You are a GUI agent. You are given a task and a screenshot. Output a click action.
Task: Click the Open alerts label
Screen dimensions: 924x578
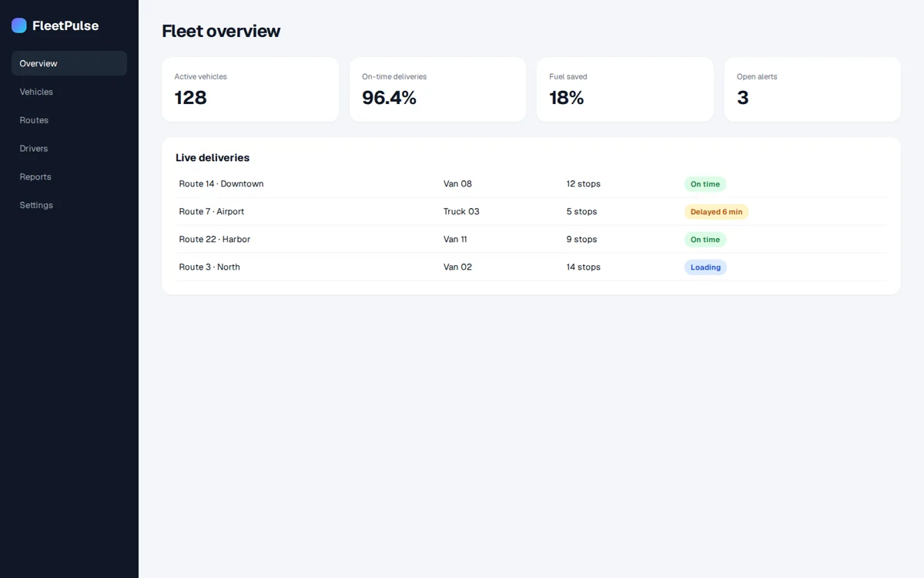757,76
